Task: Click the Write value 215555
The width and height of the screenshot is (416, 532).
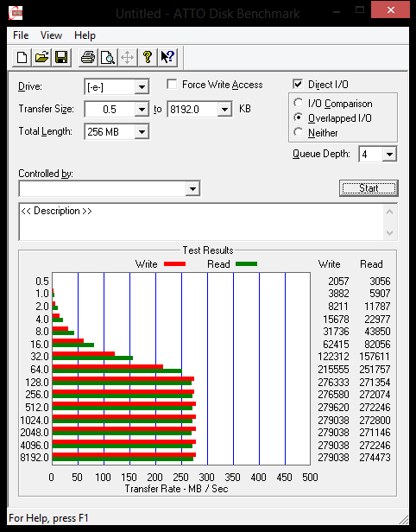Action: [333, 369]
